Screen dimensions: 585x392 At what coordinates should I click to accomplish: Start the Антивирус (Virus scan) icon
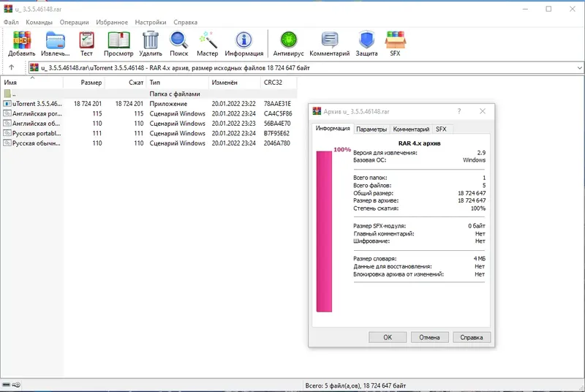(x=288, y=40)
